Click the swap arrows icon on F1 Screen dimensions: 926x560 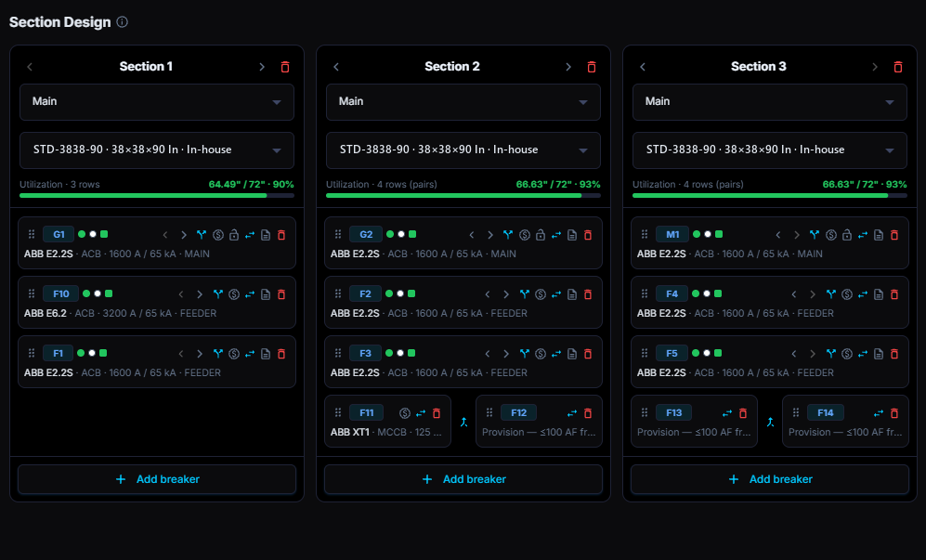[x=250, y=354]
